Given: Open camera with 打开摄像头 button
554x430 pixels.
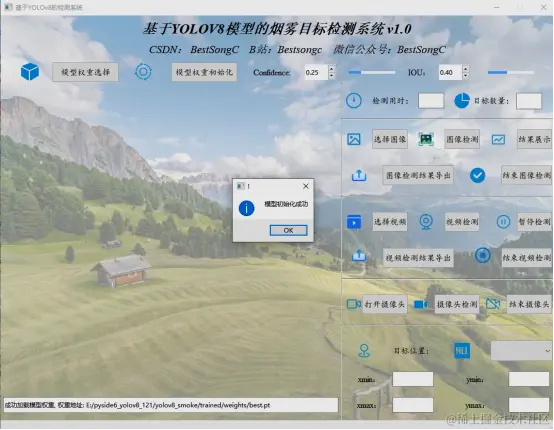Looking at the screenshot, I should (385, 304).
